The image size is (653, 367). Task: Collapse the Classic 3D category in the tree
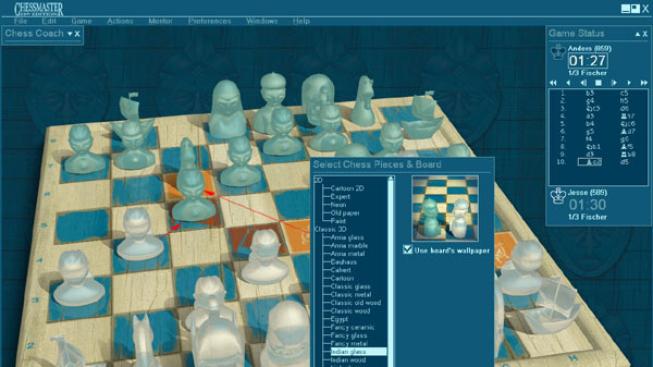point(330,229)
